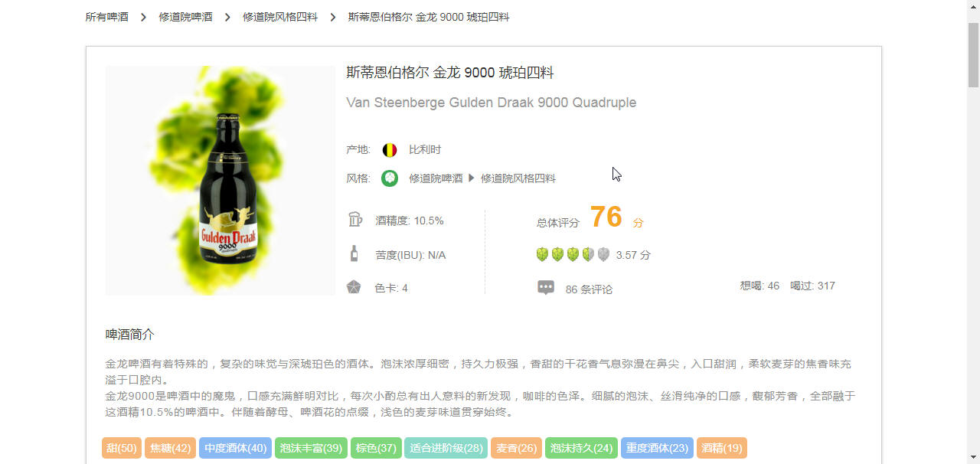This screenshot has height=464, width=980.
Task: Open style link 修道院啤酒 in details
Action: click(x=436, y=178)
